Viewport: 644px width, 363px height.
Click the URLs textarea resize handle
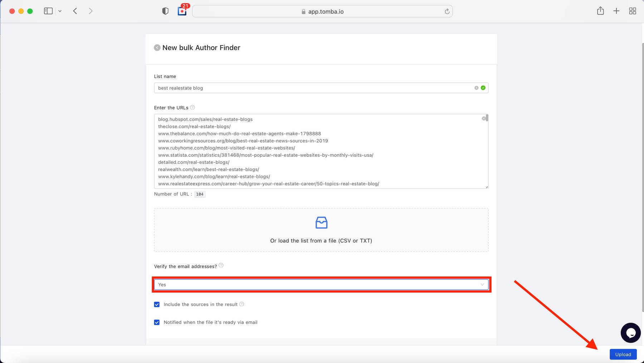click(487, 187)
